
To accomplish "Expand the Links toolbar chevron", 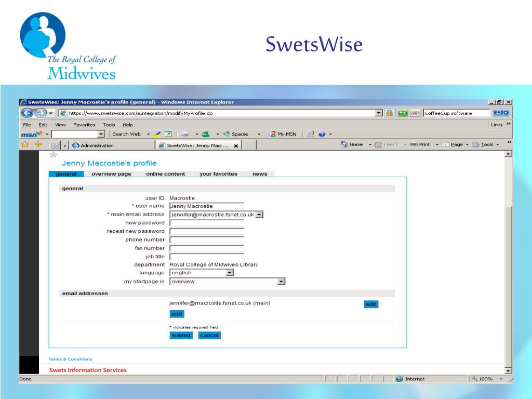I will click(508, 124).
